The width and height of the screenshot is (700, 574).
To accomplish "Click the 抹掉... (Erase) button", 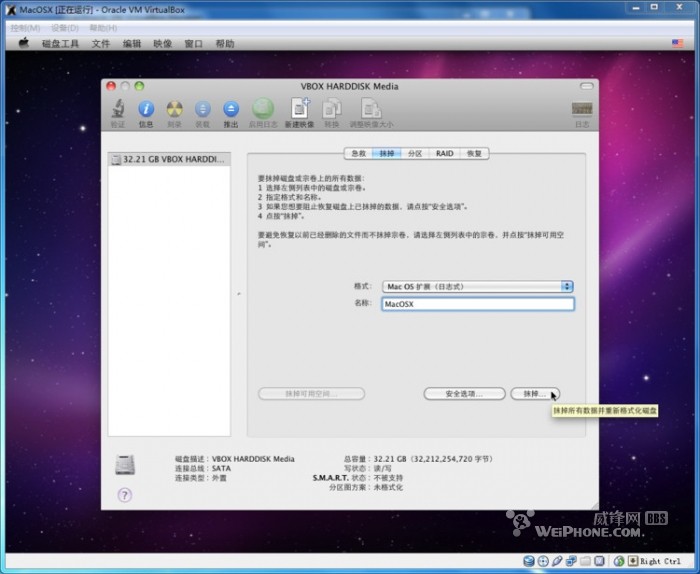I will click(x=534, y=394).
